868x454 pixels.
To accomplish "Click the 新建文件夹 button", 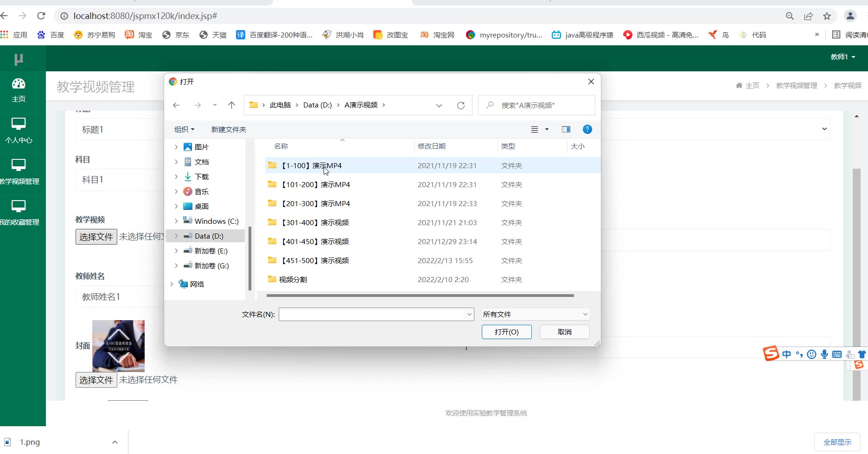I will [229, 129].
